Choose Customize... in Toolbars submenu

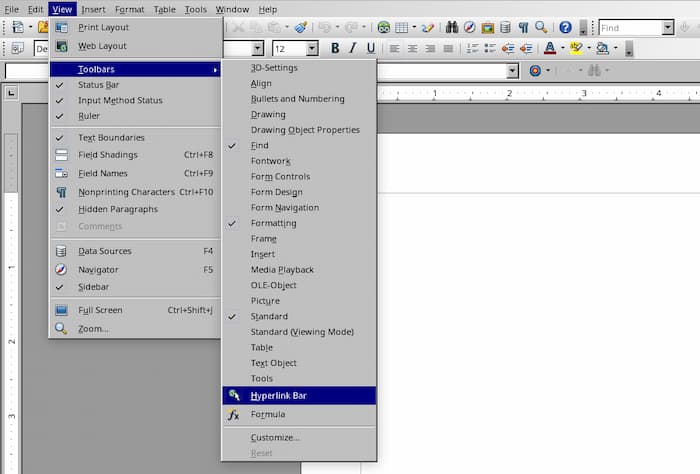(275, 438)
